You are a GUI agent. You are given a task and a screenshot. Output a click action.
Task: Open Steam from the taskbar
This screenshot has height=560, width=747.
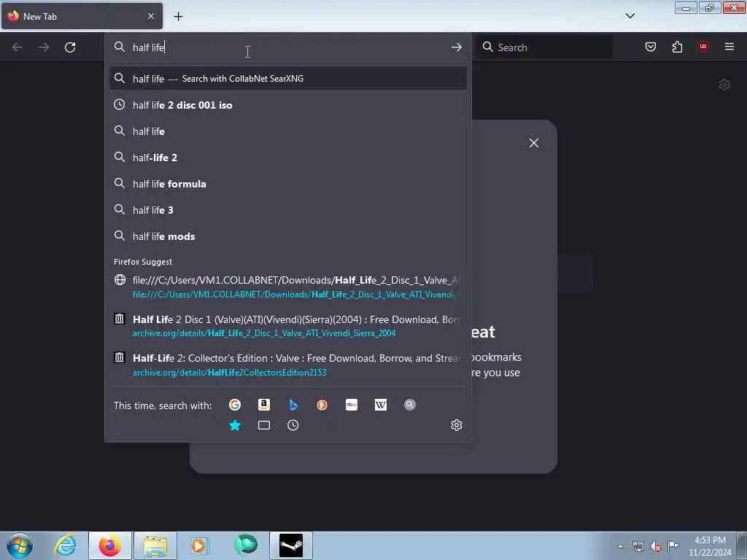pos(291,545)
